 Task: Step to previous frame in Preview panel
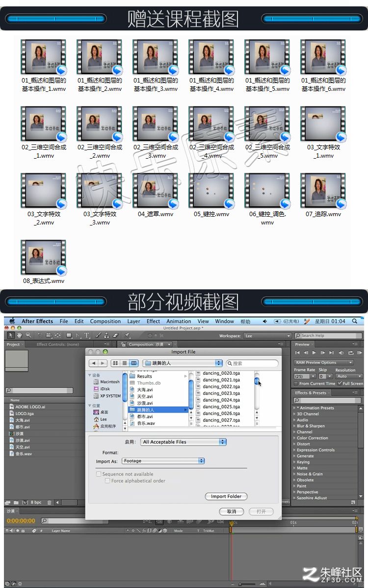[x=306, y=353]
